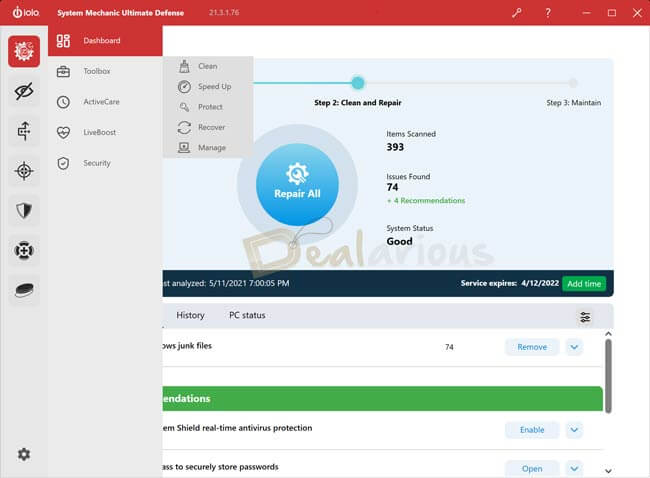Open settings gear at sidebar bottom
Screen dimensions: 650x478
pos(24,454)
